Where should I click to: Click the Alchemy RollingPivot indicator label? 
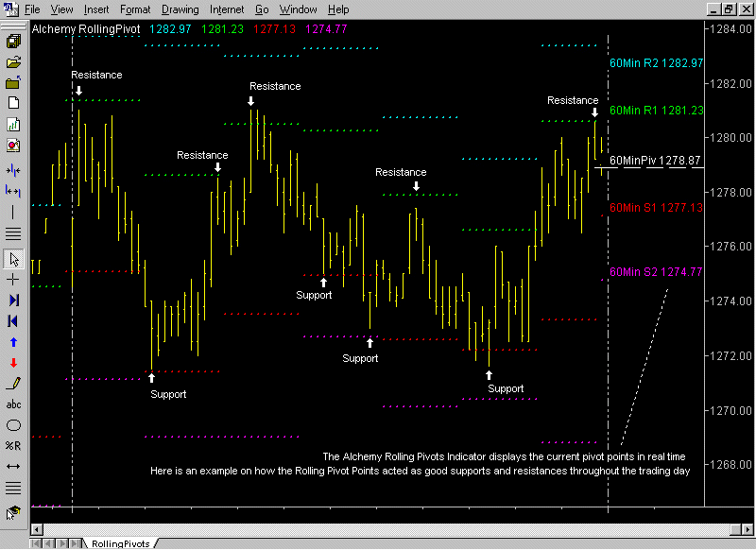(86, 29)
